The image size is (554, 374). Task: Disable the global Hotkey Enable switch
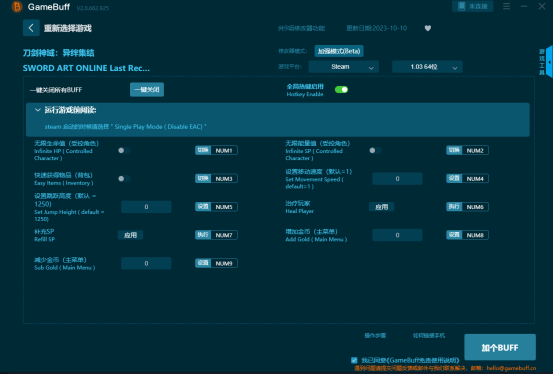pos(341,90)
